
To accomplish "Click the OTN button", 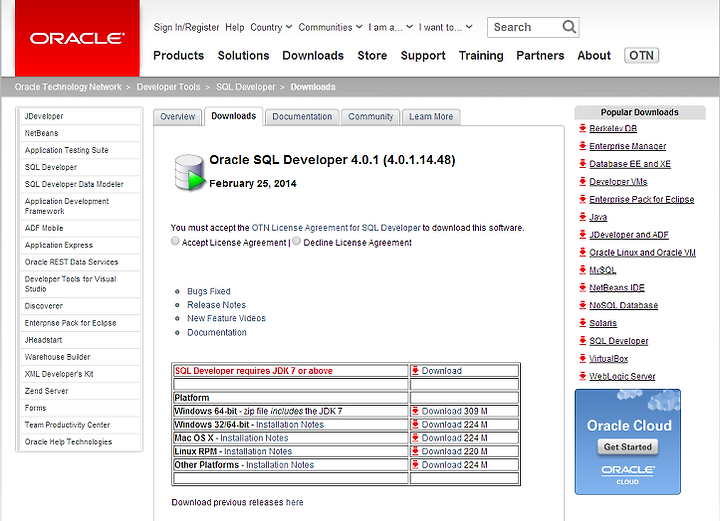I will (641, 56).
